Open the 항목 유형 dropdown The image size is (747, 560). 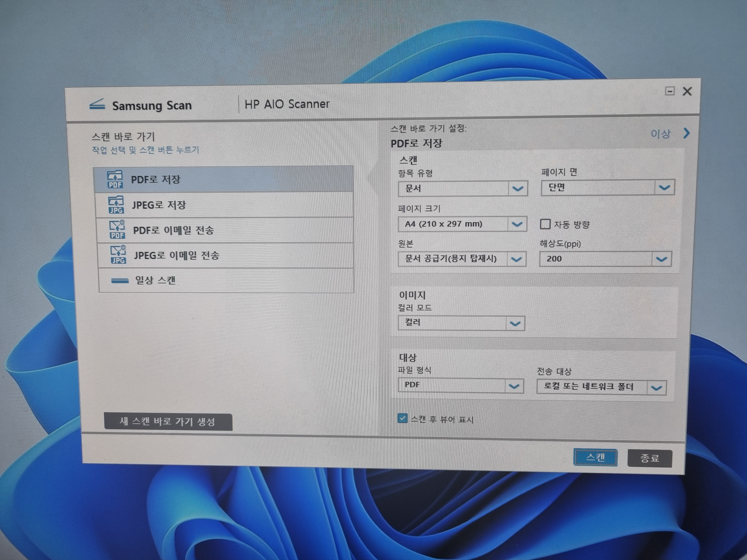coord(517,189)
